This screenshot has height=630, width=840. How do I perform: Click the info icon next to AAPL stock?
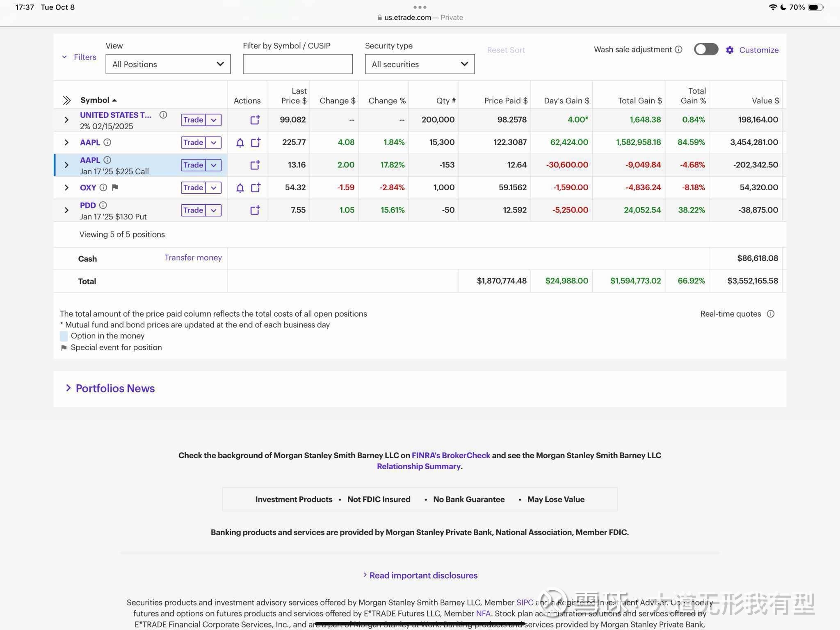pyautogui.click(x=107, y=142)
